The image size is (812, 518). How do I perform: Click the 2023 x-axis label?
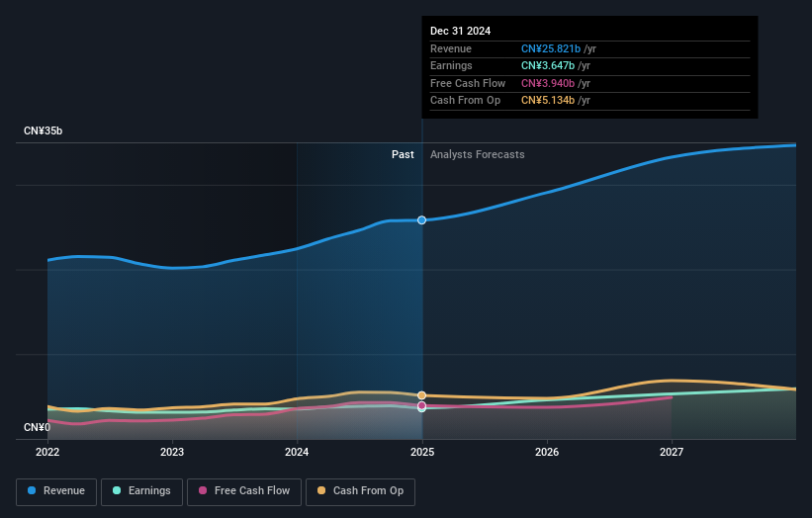172,453
